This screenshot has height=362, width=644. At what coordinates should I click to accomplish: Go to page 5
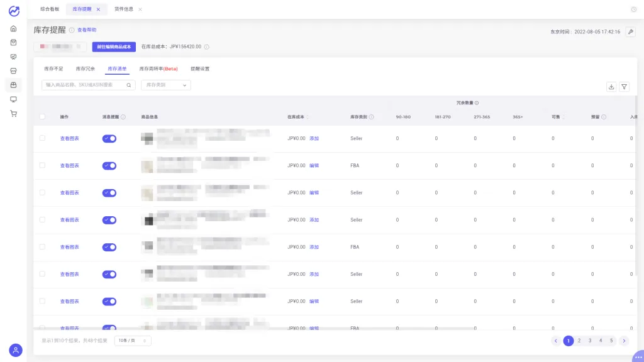point(611,341)
